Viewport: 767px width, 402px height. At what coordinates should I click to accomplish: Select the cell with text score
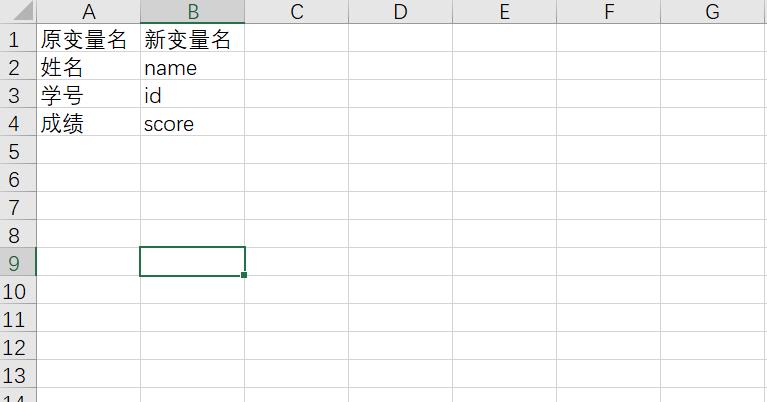(x=193, y=122)
